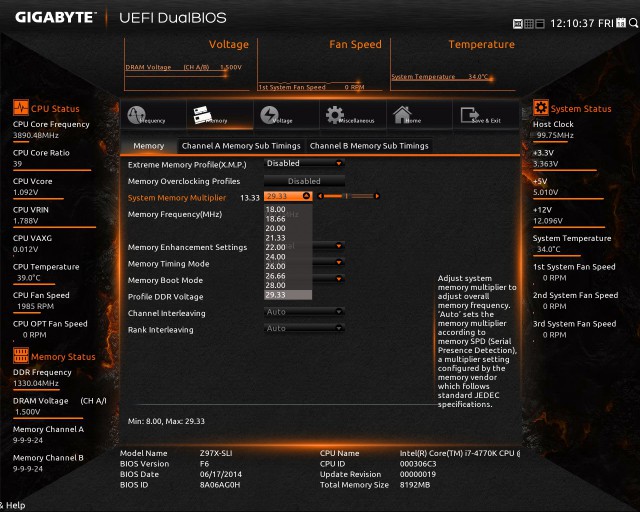Open the Memory Timing Mode dropdown arrow
This screenshot has height=512, width=640.
pos(339,262)
